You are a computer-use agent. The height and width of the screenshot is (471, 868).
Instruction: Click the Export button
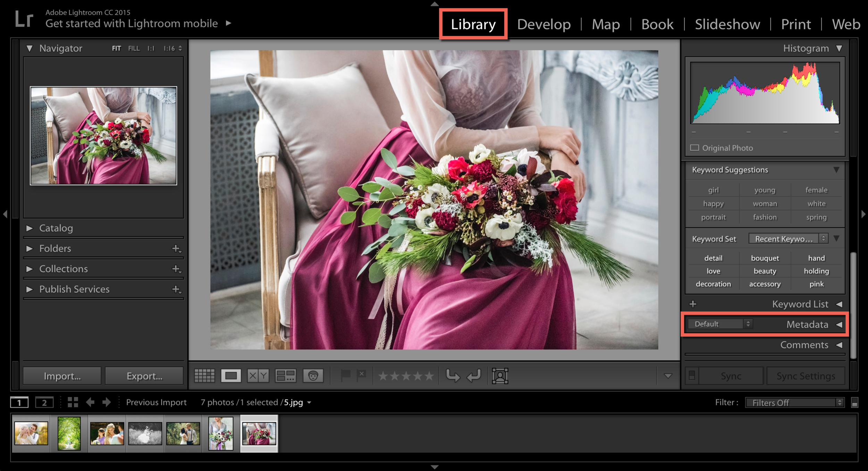pyautogui.click(x=144, y=376)
